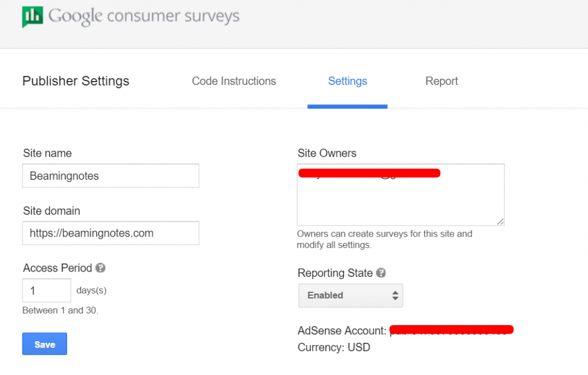Click the 'Owners can create surveys' description
The image size is (588, 375).
coord(384,239)
